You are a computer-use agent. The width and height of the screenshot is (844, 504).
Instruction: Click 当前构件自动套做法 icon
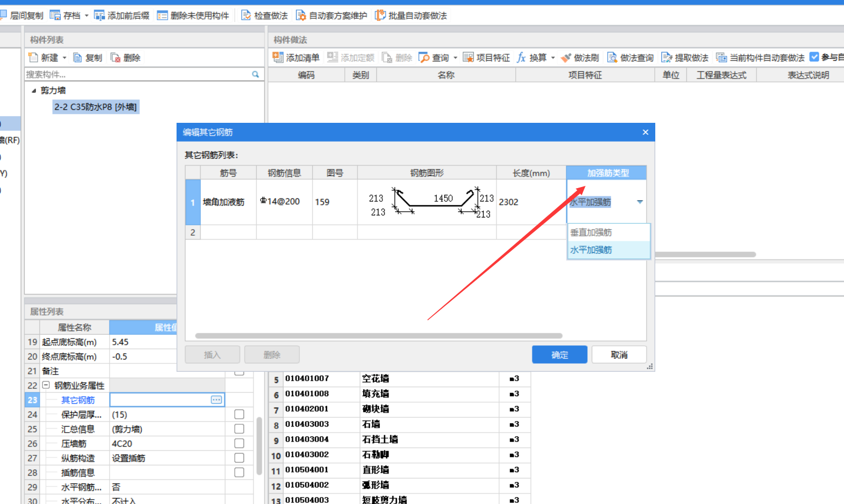pos(721,58)
